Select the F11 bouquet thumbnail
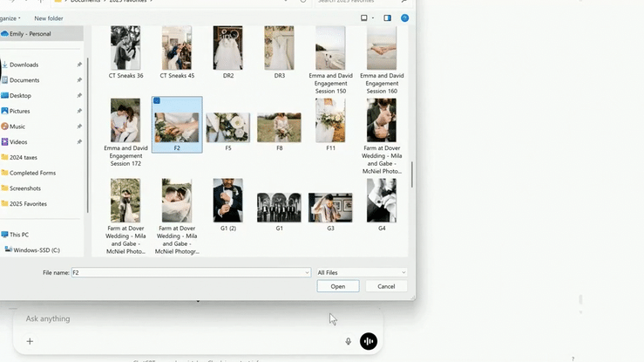 pos(330,120)
